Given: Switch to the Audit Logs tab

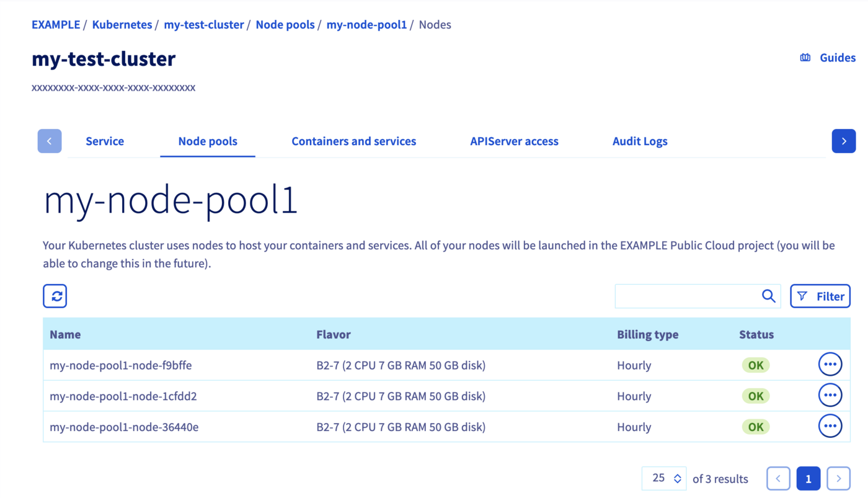Looking at the screenshot, I should 640,141.
